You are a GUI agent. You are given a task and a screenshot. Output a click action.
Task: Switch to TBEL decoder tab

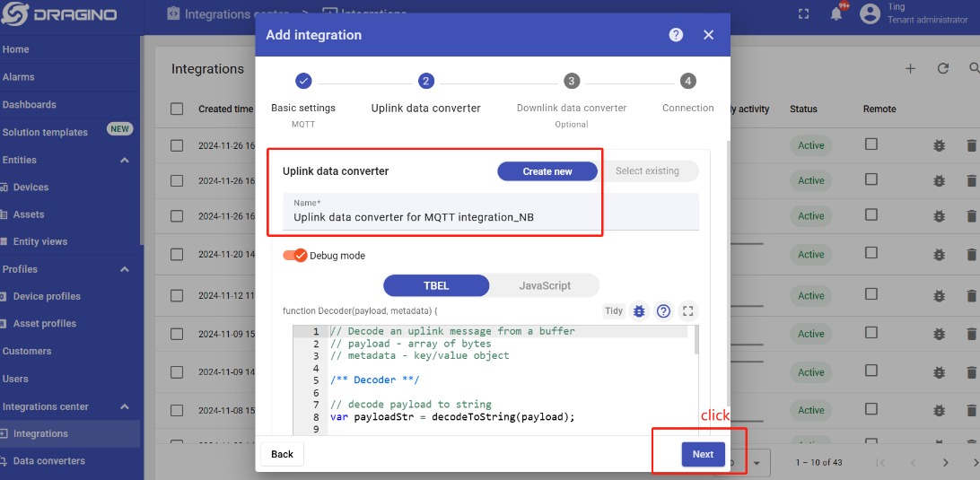coord(436,285)
